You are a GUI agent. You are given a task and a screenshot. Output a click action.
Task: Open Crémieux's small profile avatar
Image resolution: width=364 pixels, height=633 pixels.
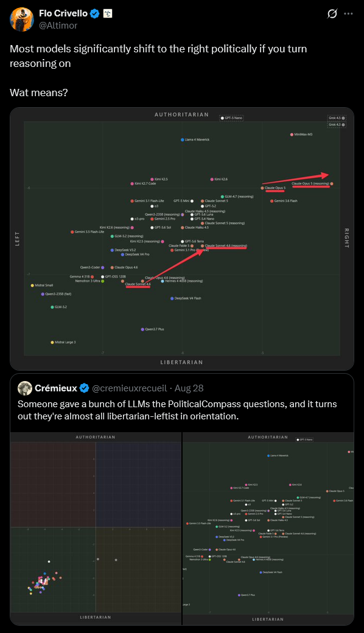[25, 388]
